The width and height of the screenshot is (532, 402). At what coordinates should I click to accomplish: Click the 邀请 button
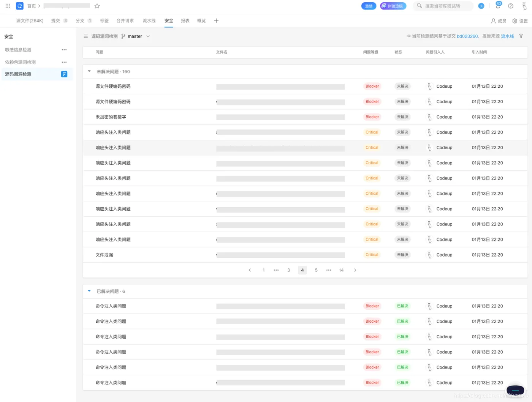click(x=369, y=6)
